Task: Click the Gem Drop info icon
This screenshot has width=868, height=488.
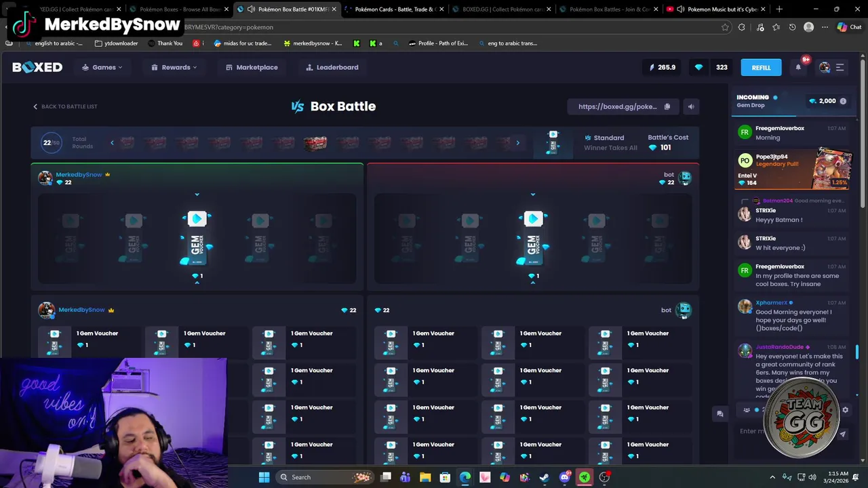Action: tap(843, 101)
